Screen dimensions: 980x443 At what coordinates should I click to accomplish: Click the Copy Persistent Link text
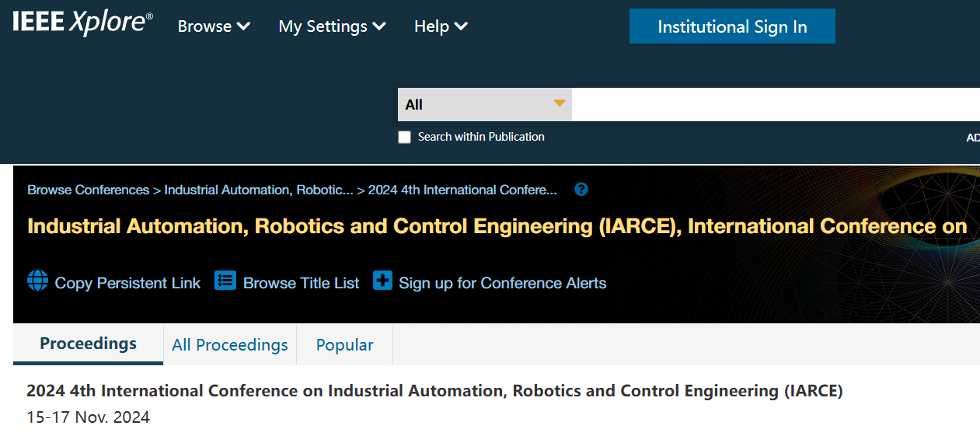pos(127,283)
